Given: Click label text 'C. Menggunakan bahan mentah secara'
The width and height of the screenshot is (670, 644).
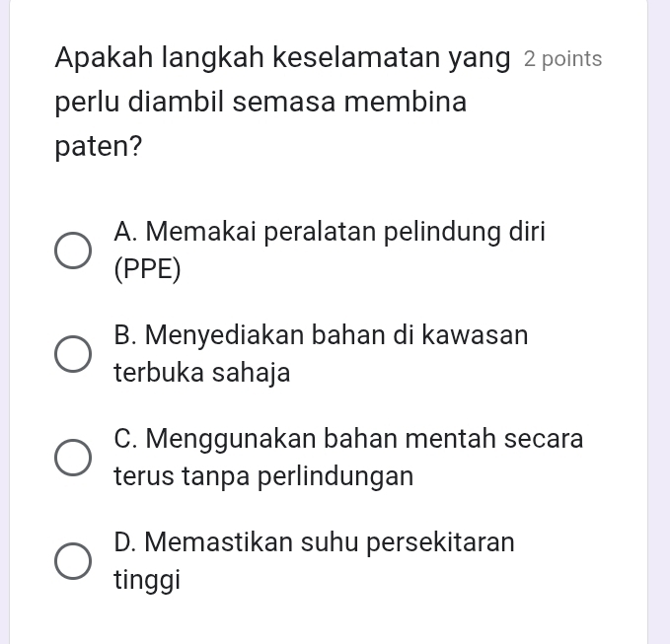Looking at the screenshot, I should (x=348, y=439).
